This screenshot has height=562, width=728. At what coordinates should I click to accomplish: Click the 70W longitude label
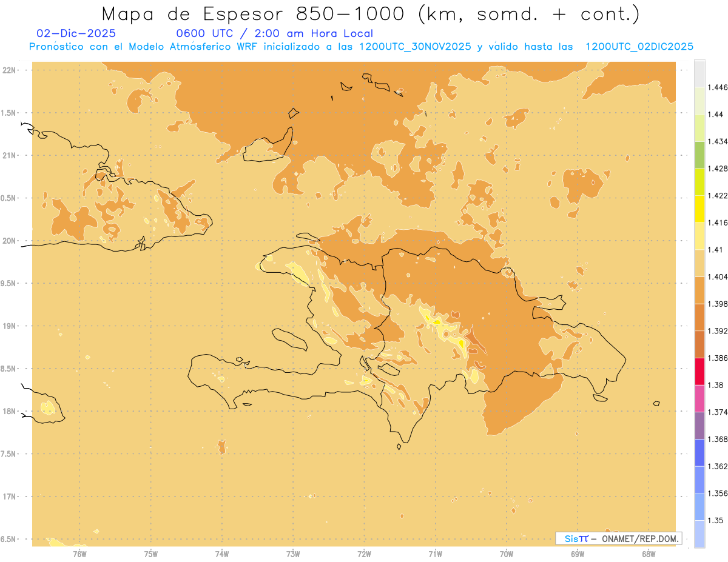[x=507, y=554]
